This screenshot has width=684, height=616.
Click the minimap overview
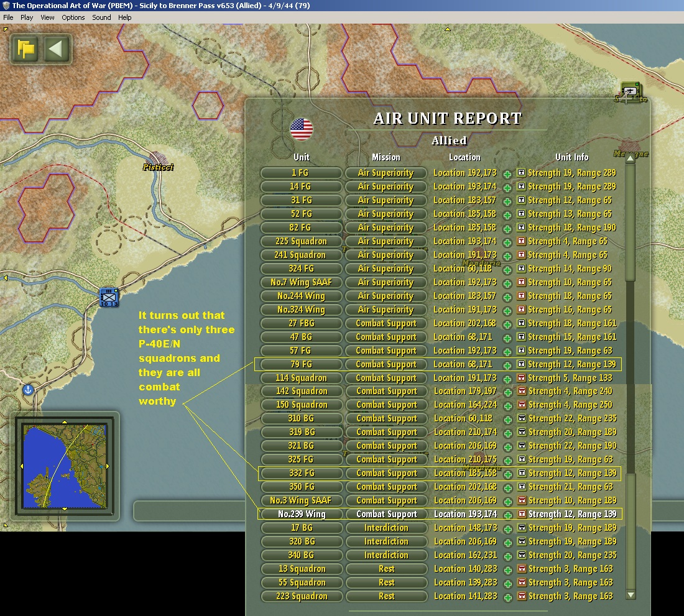click(65, 466)
